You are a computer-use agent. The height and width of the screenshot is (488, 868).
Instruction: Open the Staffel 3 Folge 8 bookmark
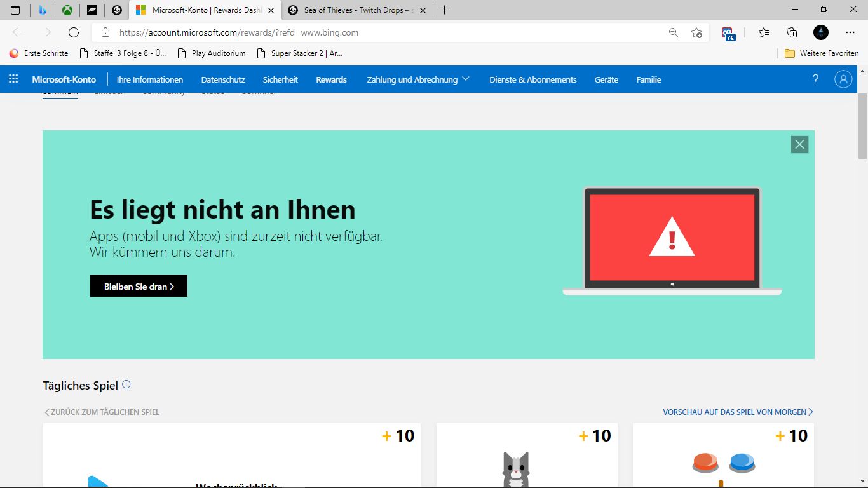click(123, 53)
